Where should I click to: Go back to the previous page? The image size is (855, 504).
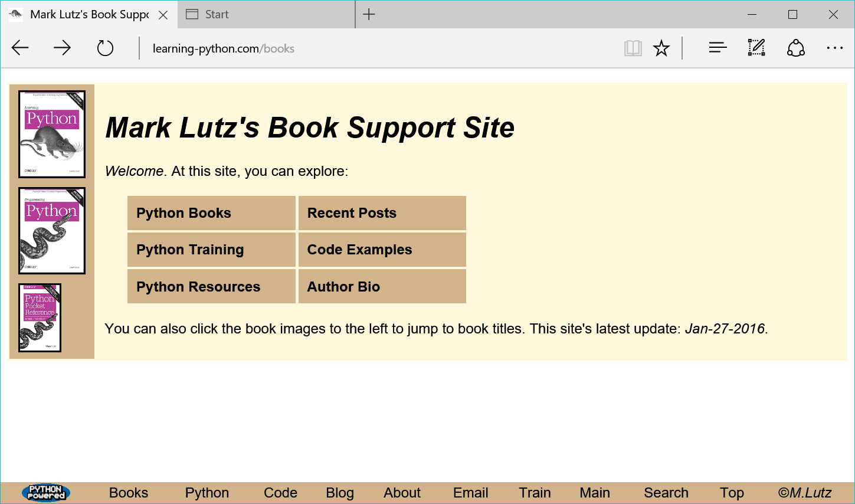[x=20, y=48]
